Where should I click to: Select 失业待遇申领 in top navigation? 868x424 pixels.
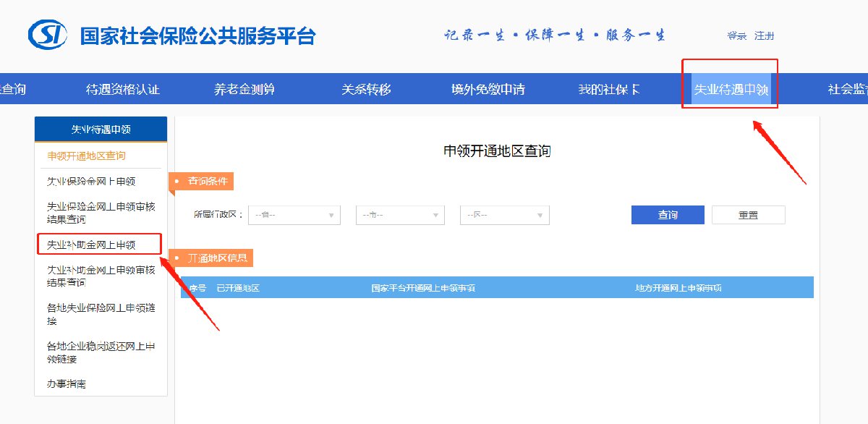(730, 90)
